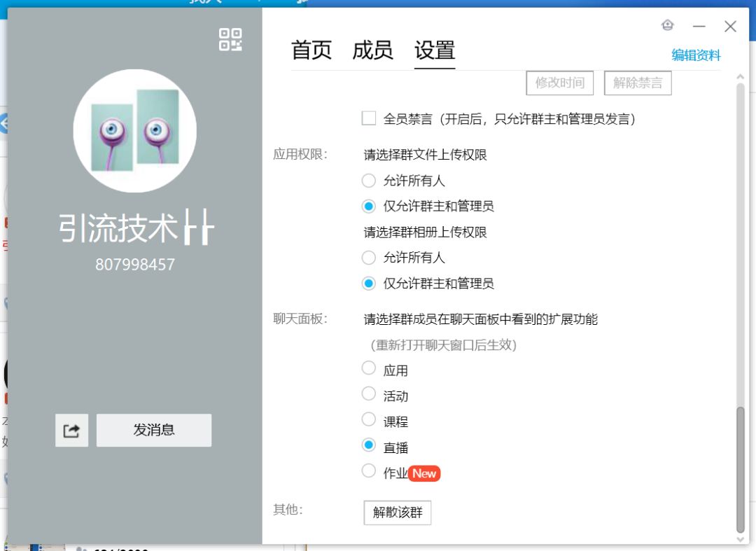This screenshot has height=551, width=756.
Task: Click the group number 807998457
Action: pyautogui.click(x=135, y=264)
